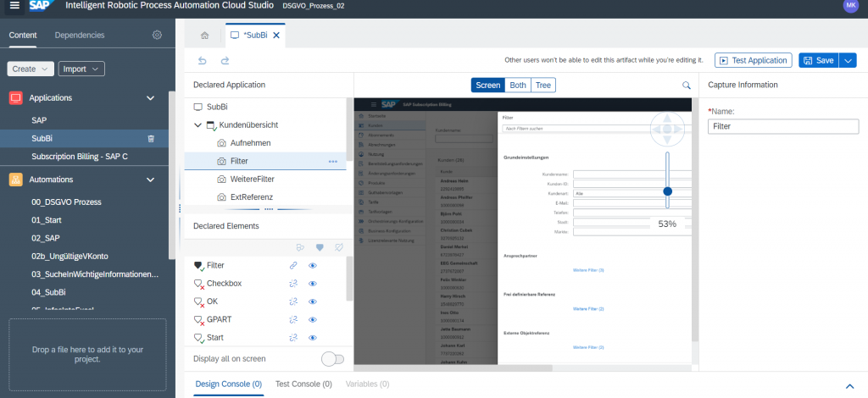The image size is (868, 398).
Task: Toggle visibility eye for Checkbox element
Action: pos(313,284)
